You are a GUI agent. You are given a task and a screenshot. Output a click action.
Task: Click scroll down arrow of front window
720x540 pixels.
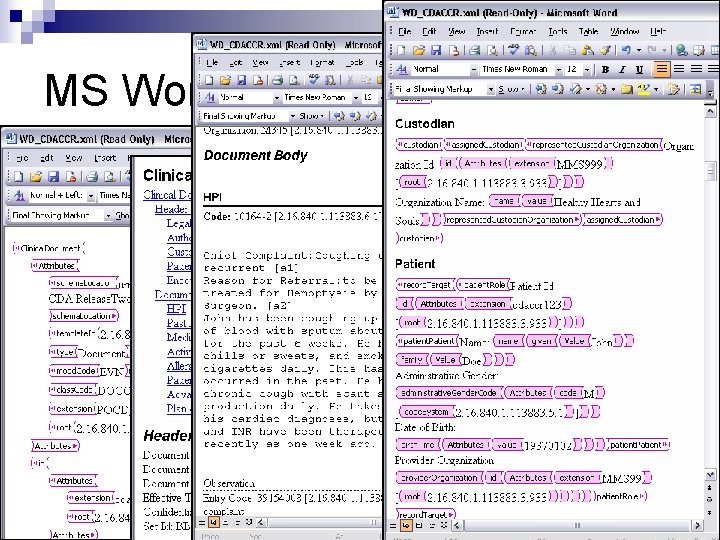click(x=710, y=475)
